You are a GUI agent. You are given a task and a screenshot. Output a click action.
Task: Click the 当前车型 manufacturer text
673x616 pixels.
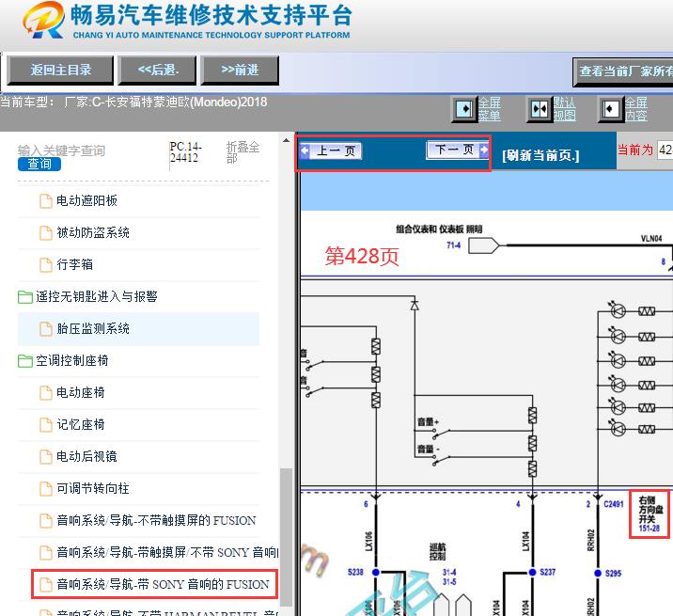tap(133, 103)
